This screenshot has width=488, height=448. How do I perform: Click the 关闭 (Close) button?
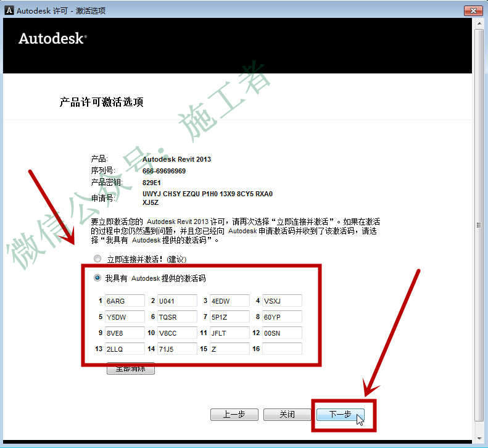coord(287,415)
